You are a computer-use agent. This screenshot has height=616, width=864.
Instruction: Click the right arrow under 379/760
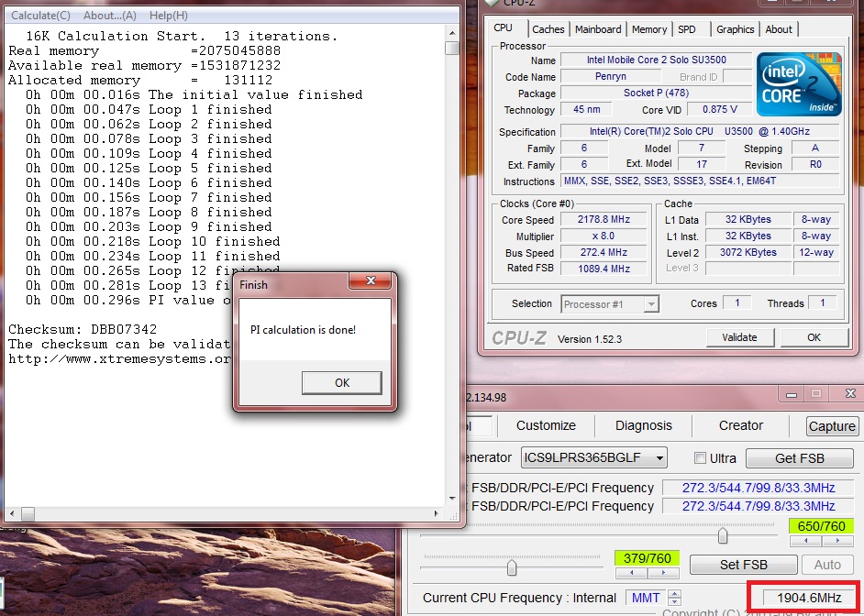[663, 573]
